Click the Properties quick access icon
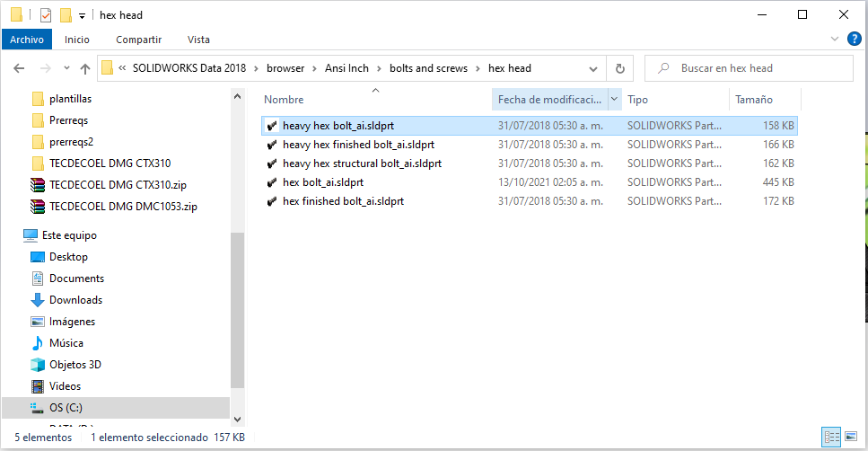868x451 pixels. pos(46,15)
